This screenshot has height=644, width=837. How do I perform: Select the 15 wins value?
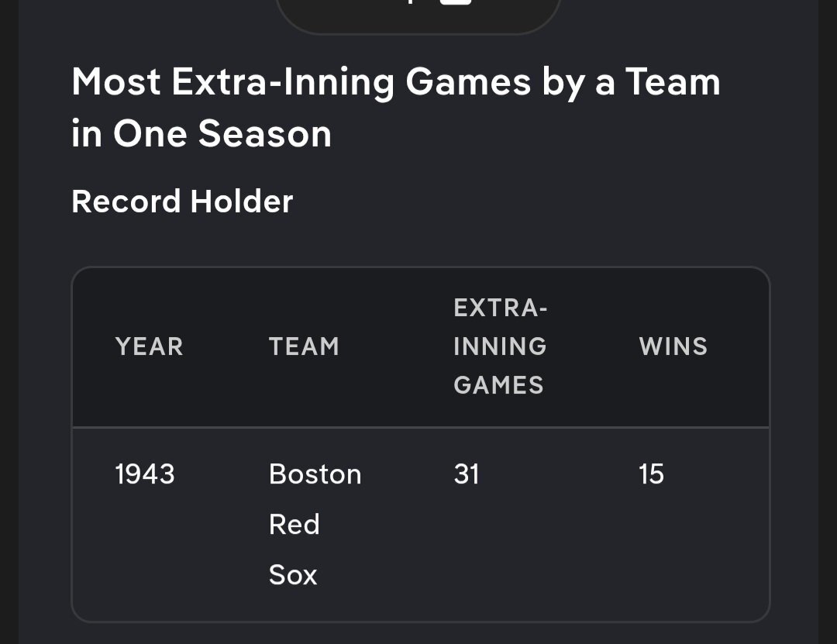(651, 474)
